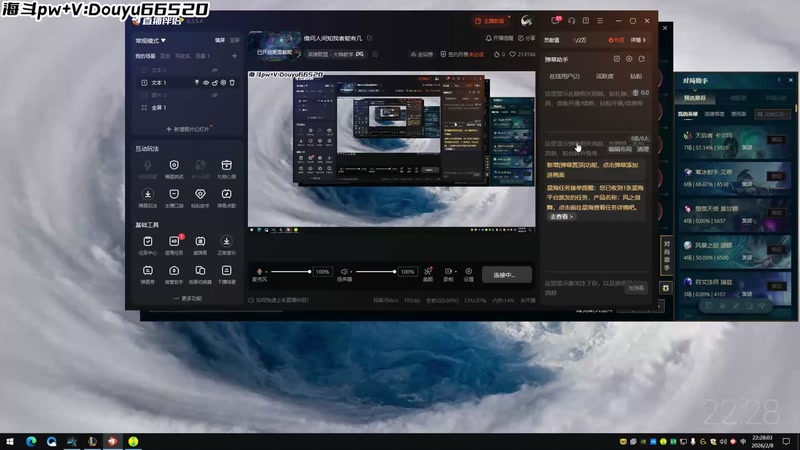Open danmaku helper settings gear icon
This screenshot has height=450, width=800.
point(629,59)
